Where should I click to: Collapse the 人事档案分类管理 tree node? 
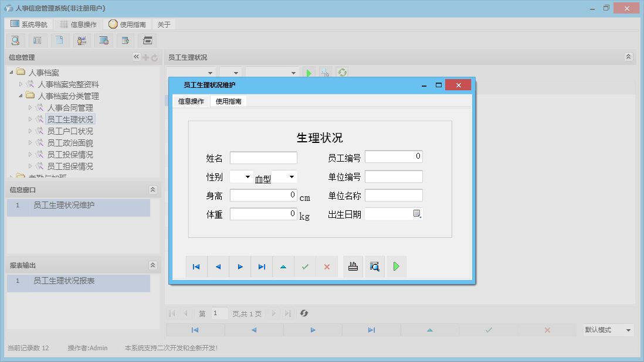pos(21,95)
